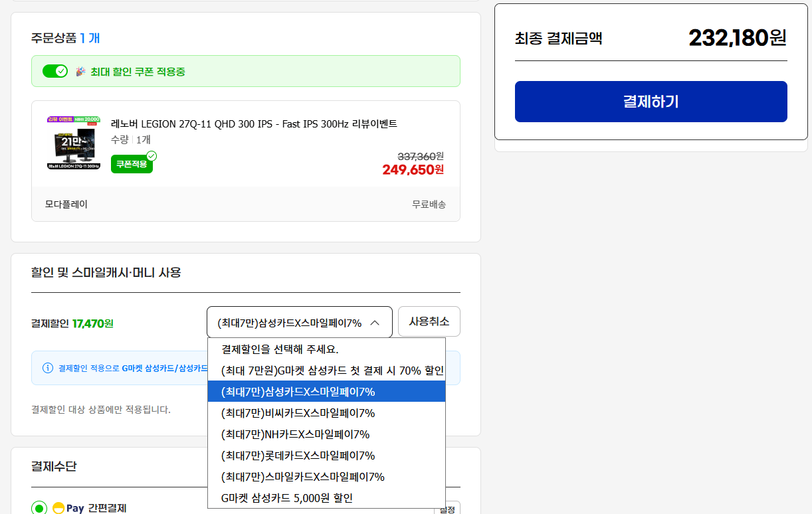
Task: Click the final amount 232,180원
Action: pyautogui.click(x=738, y=38)
